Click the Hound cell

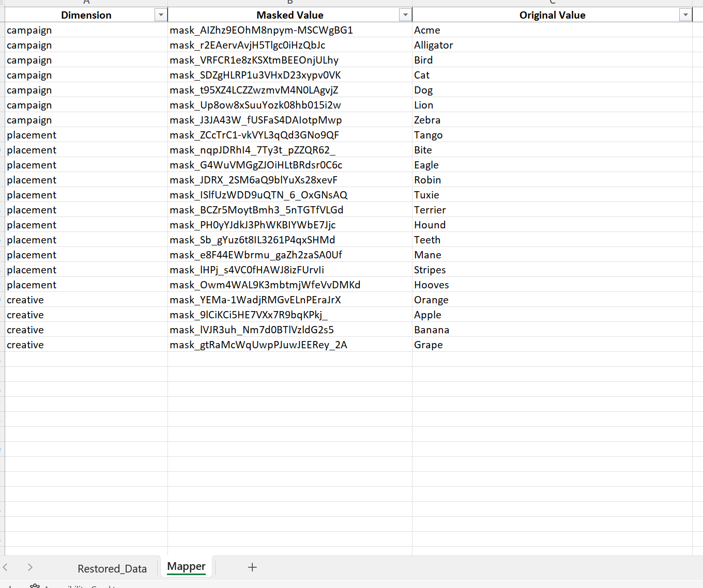[x=552, y=225]
